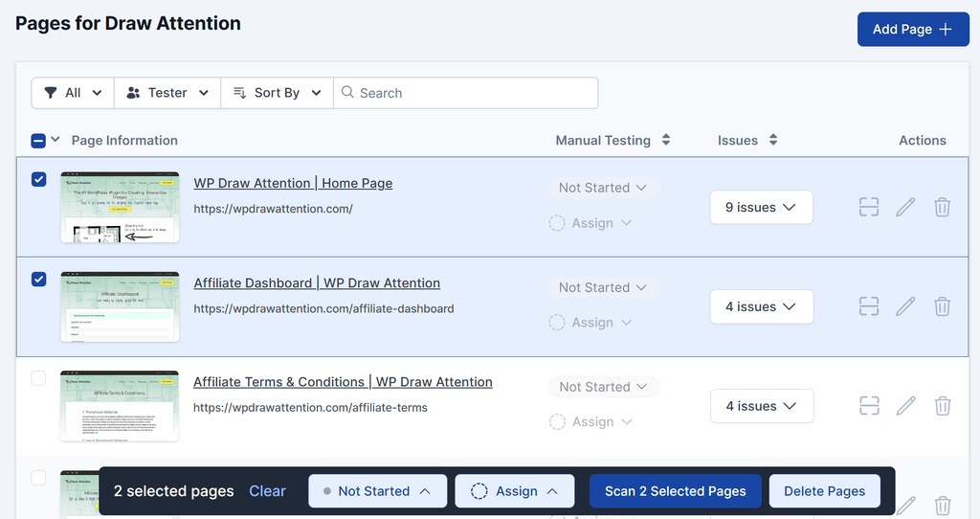
Task: Click the Pages for Draw Attention heading
Action: click(x=128, y=23)
